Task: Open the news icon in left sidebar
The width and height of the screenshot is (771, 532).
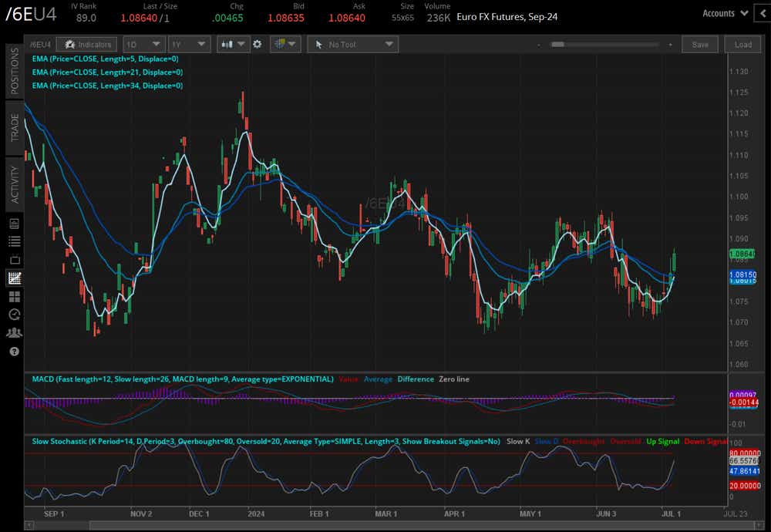Action: tap(14, 224)
